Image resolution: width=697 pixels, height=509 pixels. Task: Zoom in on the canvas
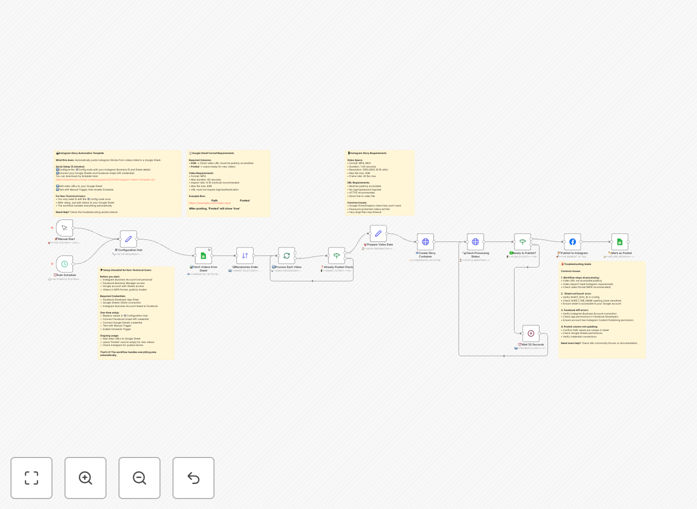[85, 478]
